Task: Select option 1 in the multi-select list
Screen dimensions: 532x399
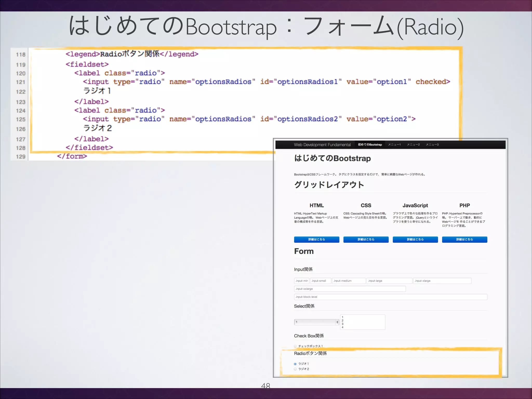Action: click(363, 317)
